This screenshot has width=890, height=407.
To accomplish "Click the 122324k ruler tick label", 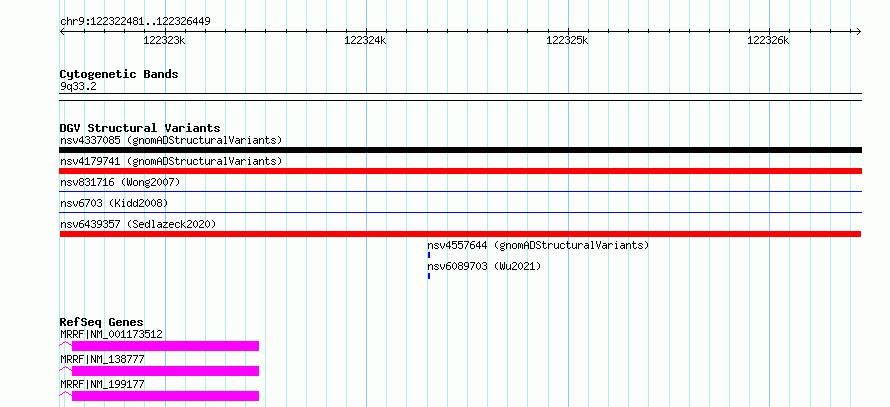I will (x=366, y=41).
